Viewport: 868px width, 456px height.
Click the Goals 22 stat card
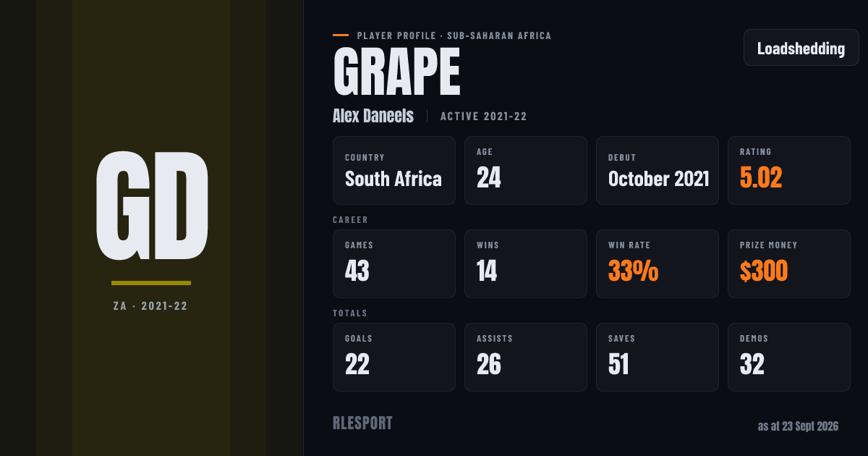[x=394, y=357]
